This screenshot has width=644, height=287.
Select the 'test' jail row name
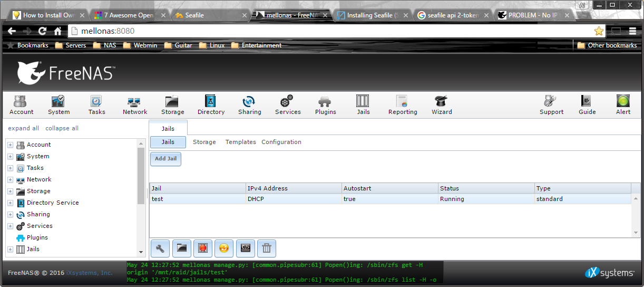158,199
